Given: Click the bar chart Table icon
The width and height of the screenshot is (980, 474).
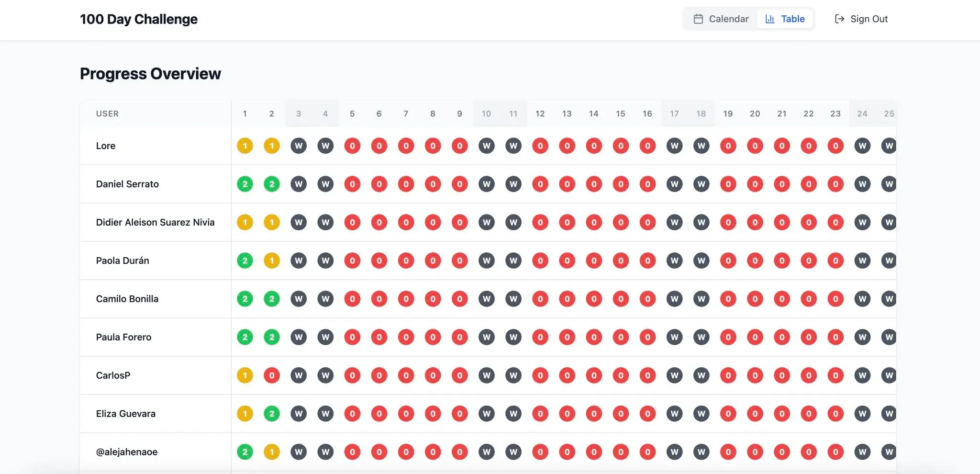Looking at the screenshot, I should (x=770, y=19).
